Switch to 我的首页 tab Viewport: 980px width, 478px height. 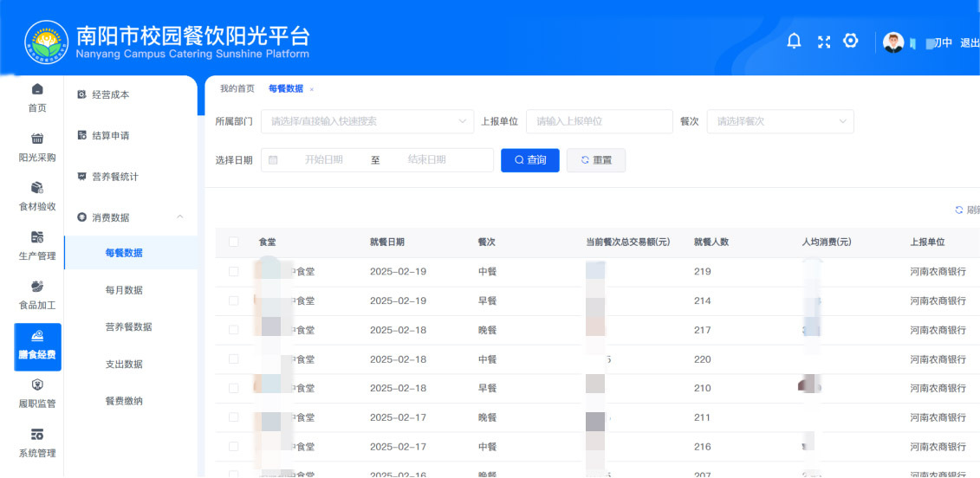(x=237, y=89)
